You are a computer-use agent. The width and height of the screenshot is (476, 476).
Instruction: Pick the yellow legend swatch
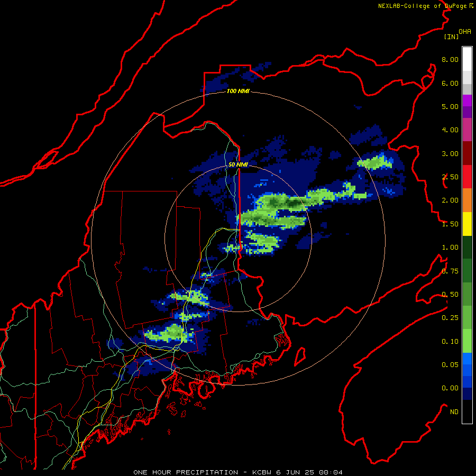[x=467, y=224]
